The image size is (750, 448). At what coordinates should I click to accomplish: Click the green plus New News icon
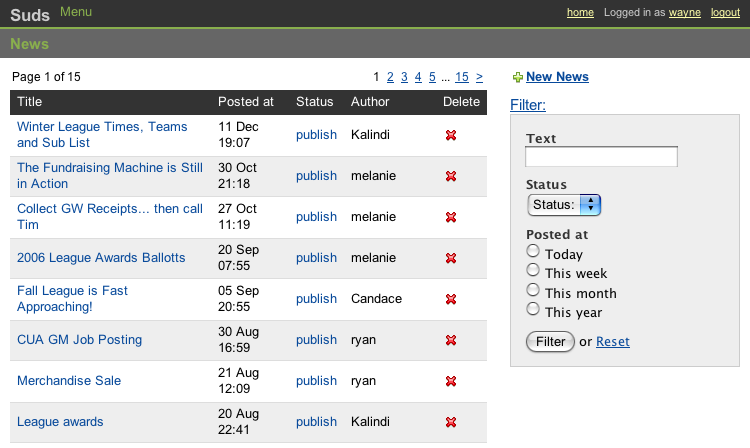point(517,77)
